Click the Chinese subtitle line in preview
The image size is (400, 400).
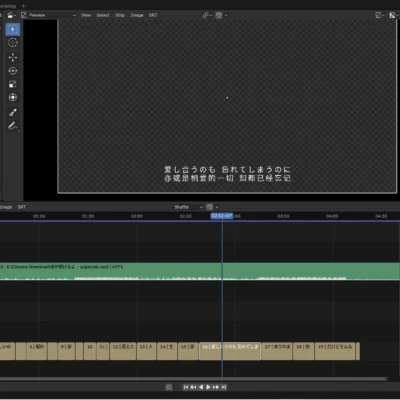pos(227,178)
